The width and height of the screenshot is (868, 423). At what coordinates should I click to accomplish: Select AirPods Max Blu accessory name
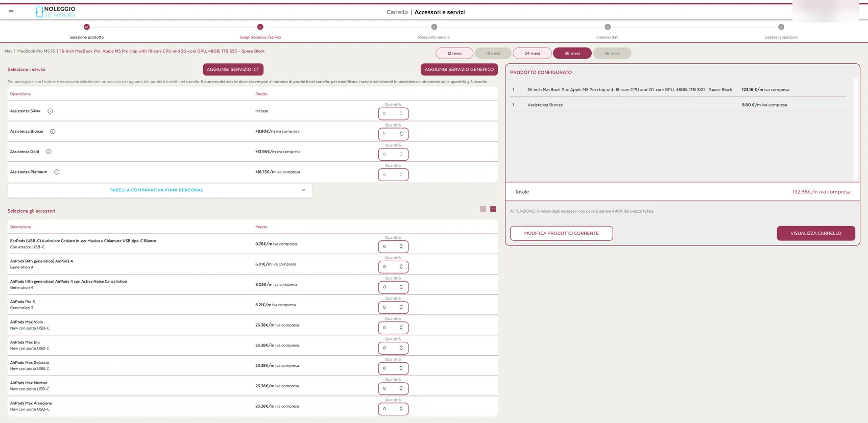(25, 342)
